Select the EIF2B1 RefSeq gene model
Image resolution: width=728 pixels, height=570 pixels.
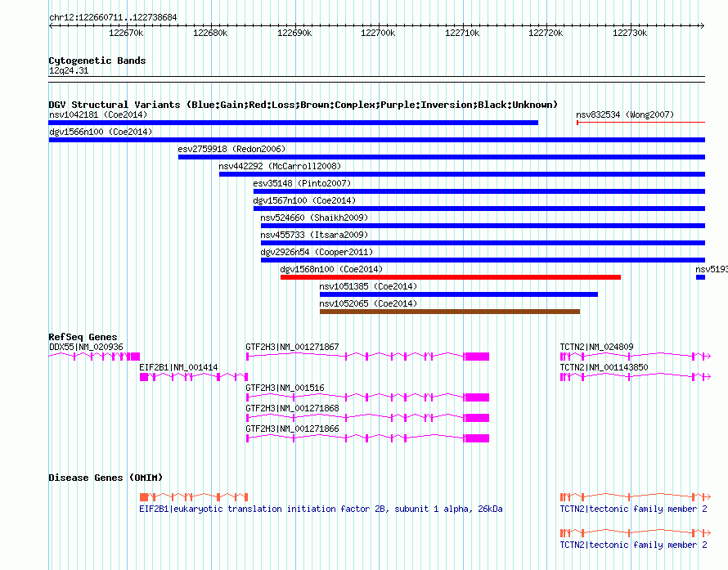(x=194, y=377)
